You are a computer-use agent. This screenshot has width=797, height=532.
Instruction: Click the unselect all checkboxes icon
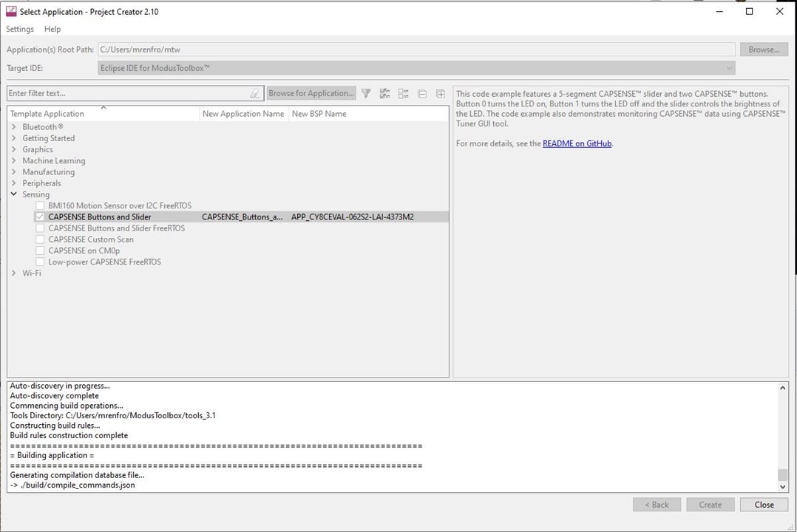click(x=404, y=94)
